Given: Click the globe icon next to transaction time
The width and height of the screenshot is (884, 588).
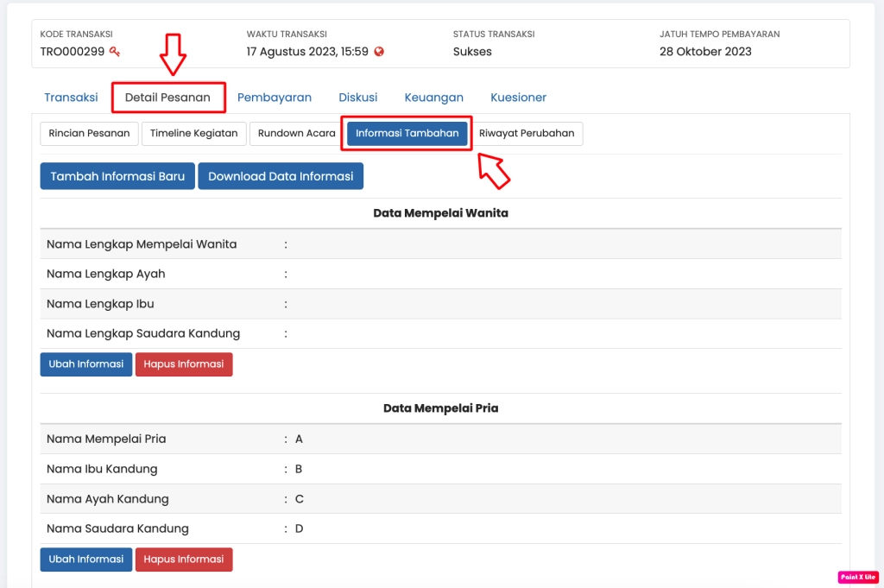Looking at the screenshot, I should pyautogui.click(x=379, y=52).
